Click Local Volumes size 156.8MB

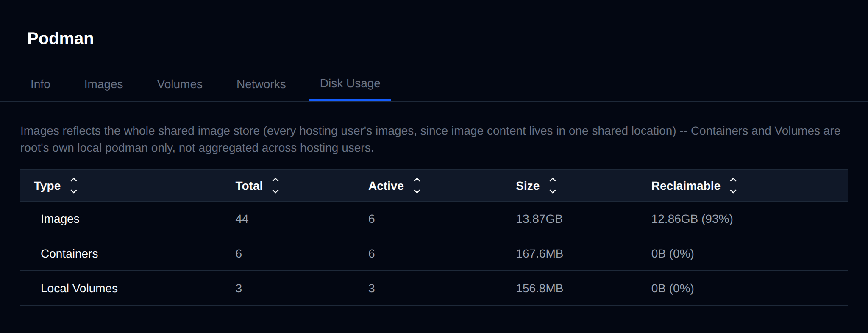tap(540, 288)
